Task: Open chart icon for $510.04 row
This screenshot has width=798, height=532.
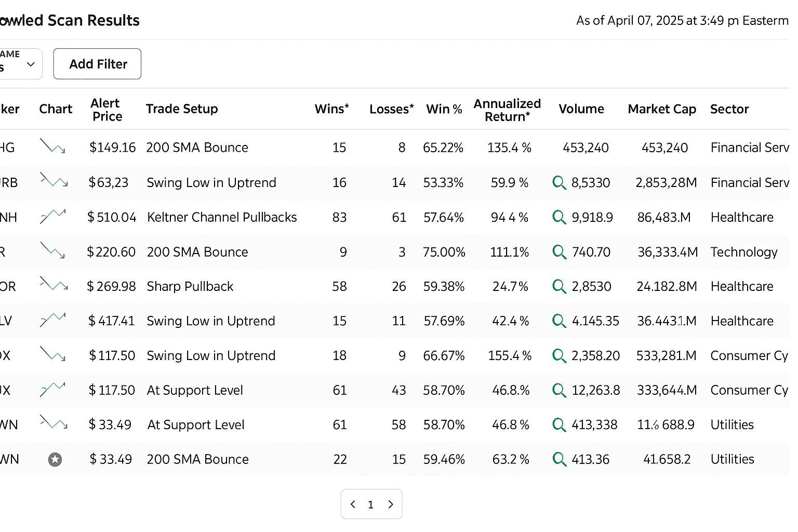Action: (53, 216)
